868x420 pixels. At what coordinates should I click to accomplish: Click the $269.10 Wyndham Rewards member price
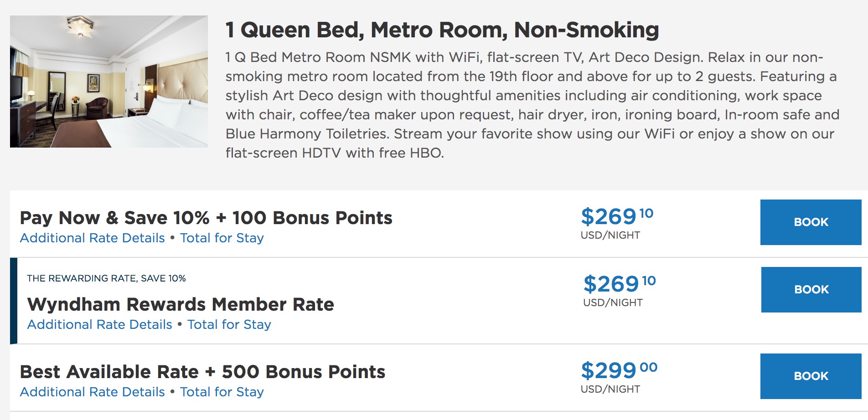pyautogui.click(x=619, y=284)
